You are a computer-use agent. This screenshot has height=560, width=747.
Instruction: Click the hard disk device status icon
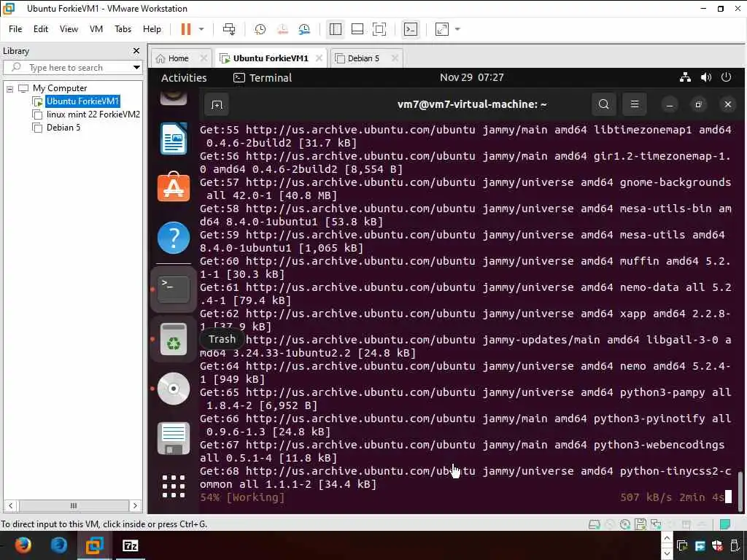tap(594, 525)
